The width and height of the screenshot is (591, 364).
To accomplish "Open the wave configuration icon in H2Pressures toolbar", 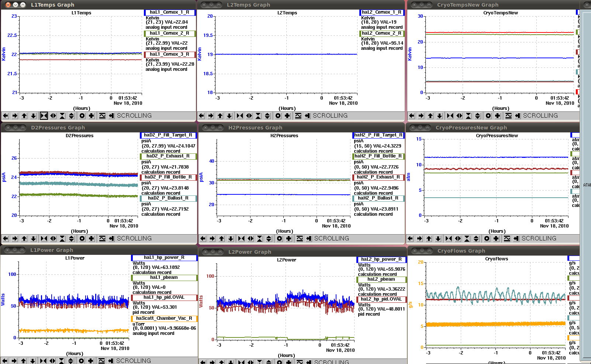I will click(x=300, y=239).
